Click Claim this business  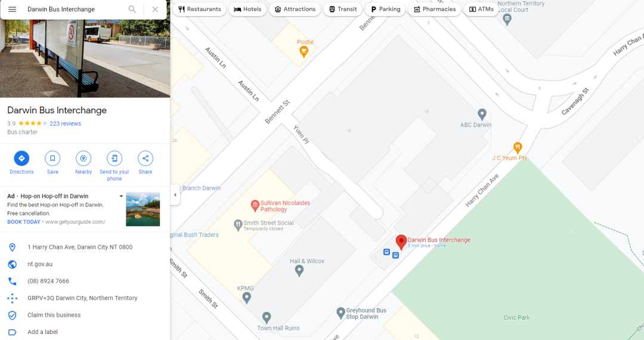coord(54,315)
